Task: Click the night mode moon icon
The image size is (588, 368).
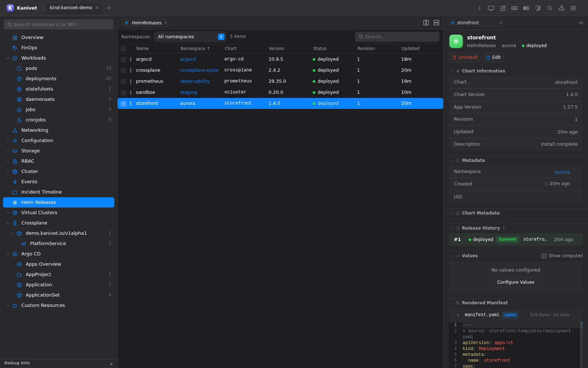Action: pyautogui.click(x=538, y=8)
